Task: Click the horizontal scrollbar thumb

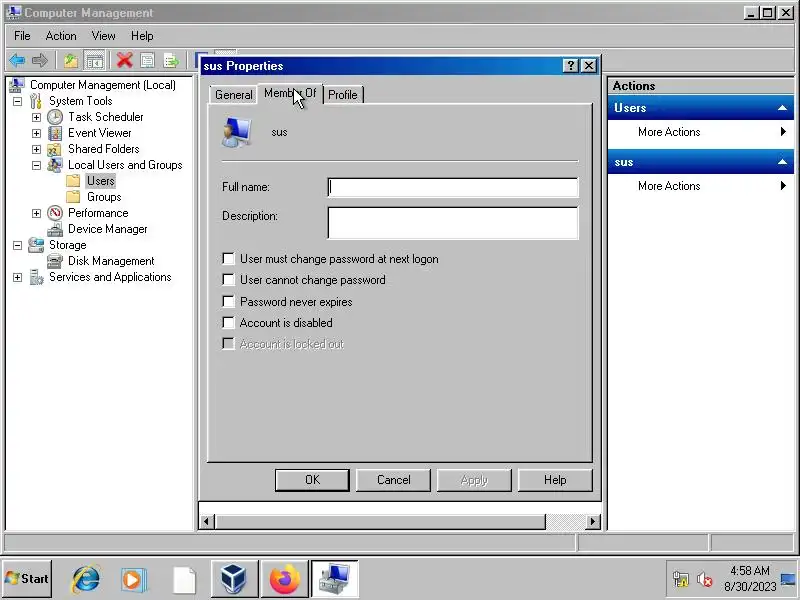Action: 381,521
